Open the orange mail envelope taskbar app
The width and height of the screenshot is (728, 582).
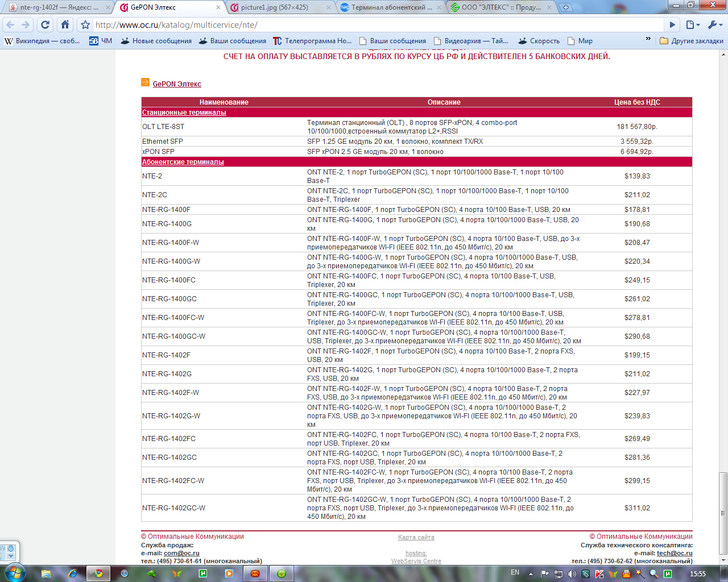pyautogui.click(x=255, y=573)
